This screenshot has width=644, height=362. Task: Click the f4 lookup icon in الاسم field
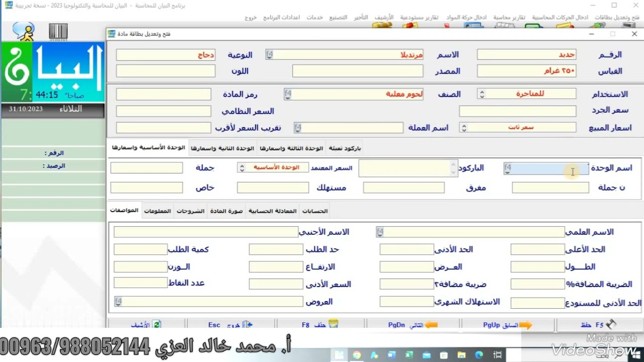click(270, 54)
